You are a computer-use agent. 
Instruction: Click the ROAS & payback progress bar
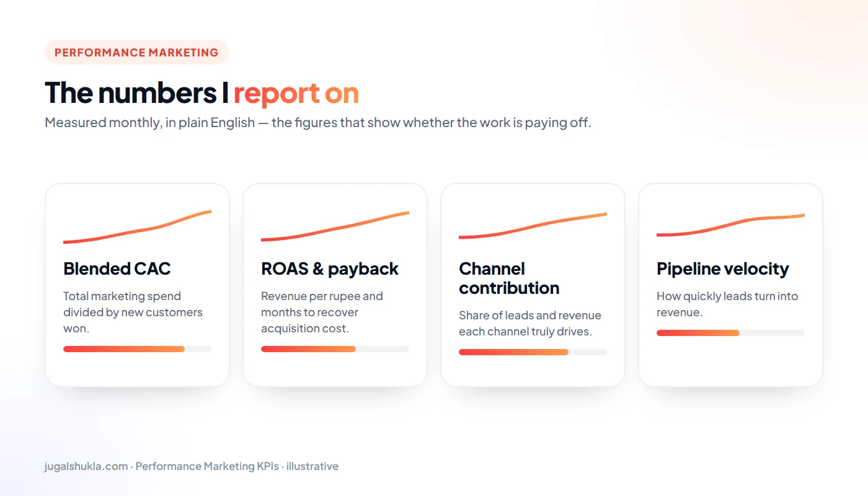tap(335, 349)
